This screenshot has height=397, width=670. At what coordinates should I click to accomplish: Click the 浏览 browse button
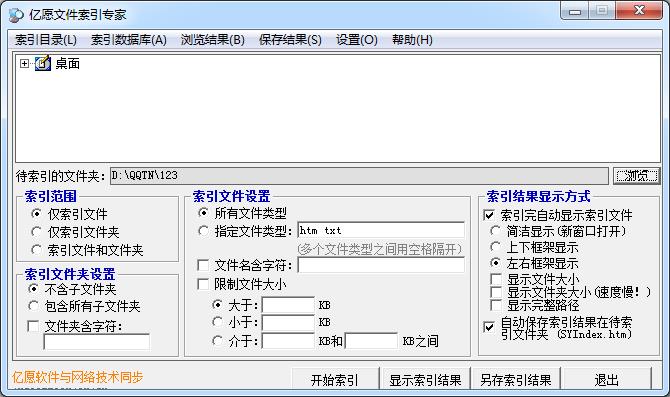coord(636,176)
